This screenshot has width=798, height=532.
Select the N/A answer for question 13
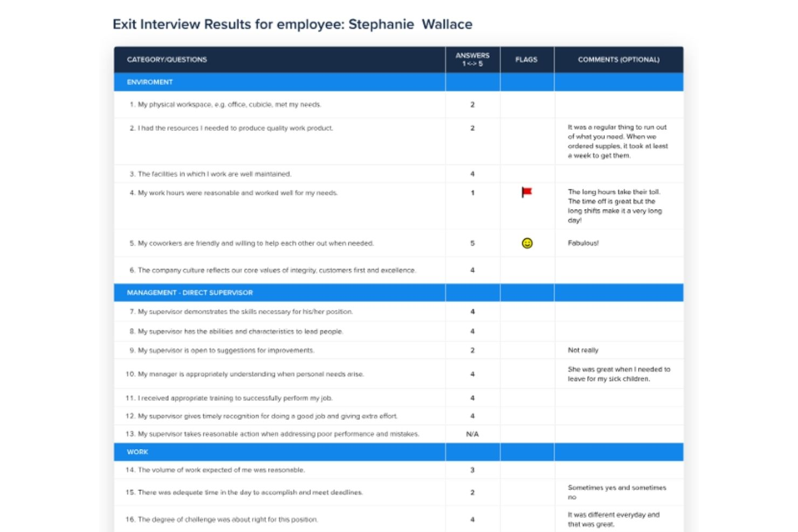tap(472, 433)
